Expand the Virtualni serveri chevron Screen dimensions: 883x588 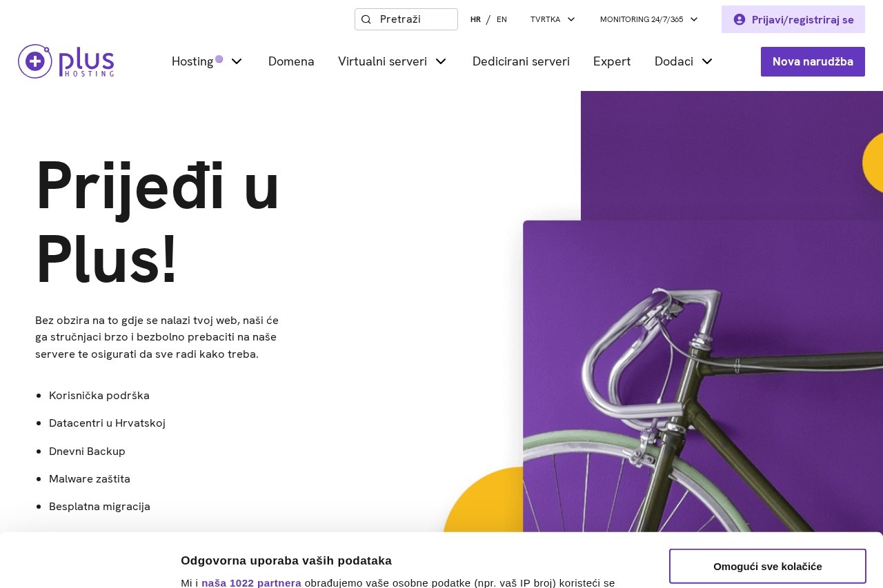tap(441, 61)
